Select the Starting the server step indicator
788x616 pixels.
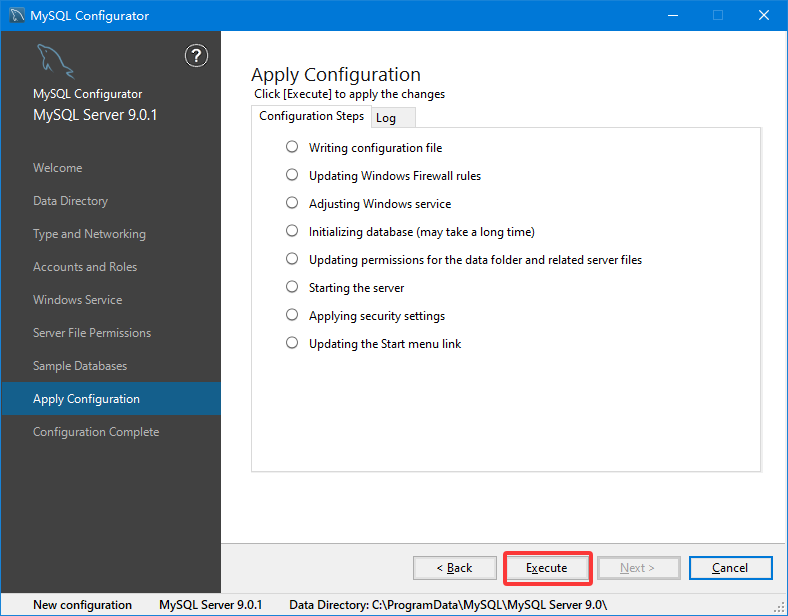(x=292, y=287)
